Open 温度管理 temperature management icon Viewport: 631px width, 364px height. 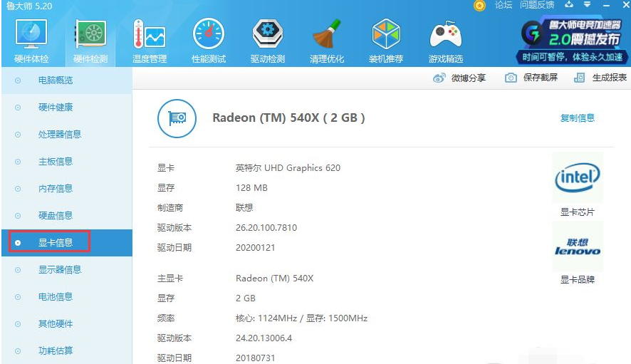pyautogui.click(x=150, y=33)
